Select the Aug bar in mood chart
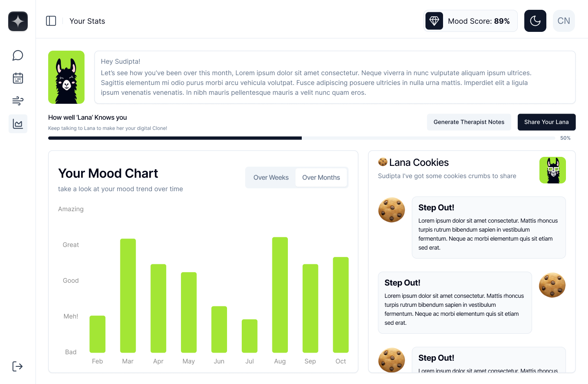 click(280, 295)
